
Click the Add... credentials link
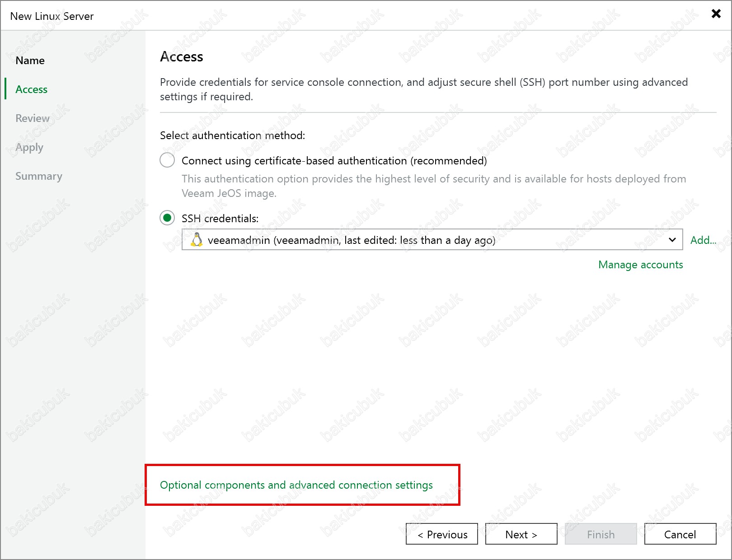point(703,240)
